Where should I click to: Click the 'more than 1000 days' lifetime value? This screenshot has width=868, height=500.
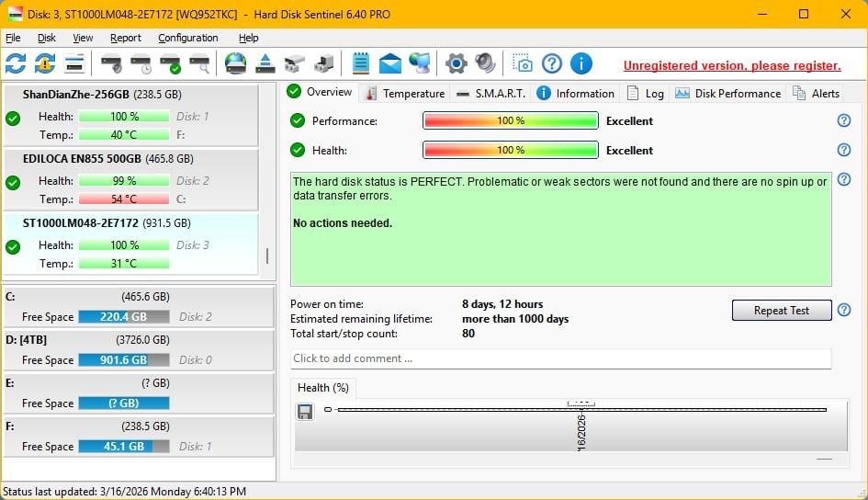click(515, 319)
